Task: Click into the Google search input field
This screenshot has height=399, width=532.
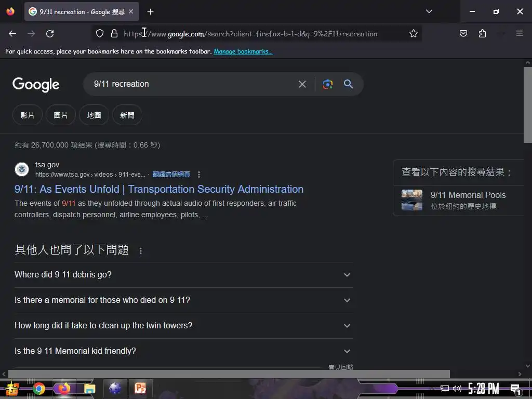Action: click(x=193, y=84)
